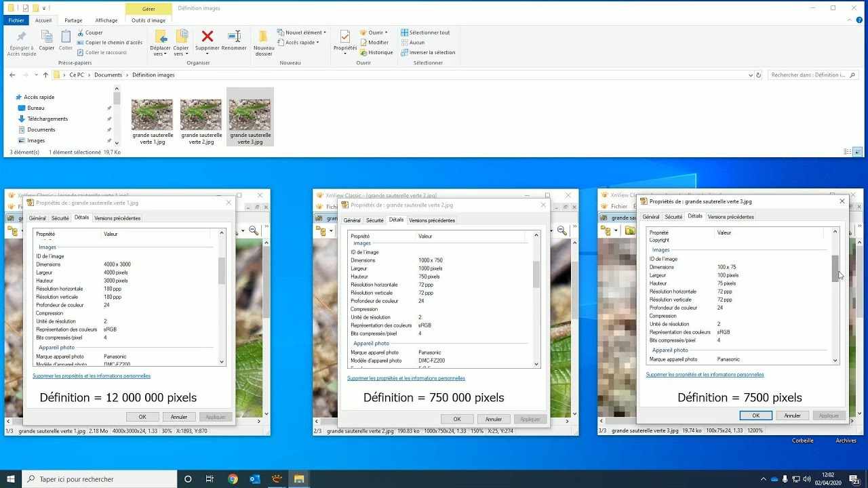Select Téléchargements in the navigation pane
The image size is (868, 488).
tap(47, 119)
